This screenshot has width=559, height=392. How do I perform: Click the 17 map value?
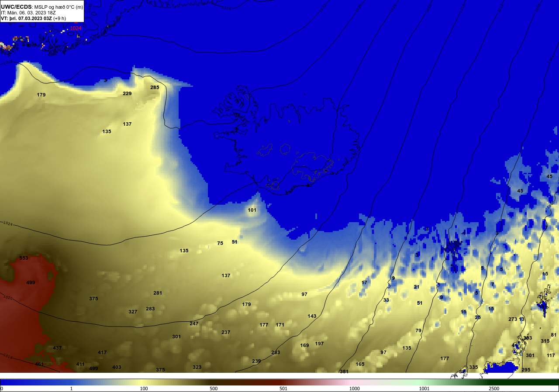point(364,282)
